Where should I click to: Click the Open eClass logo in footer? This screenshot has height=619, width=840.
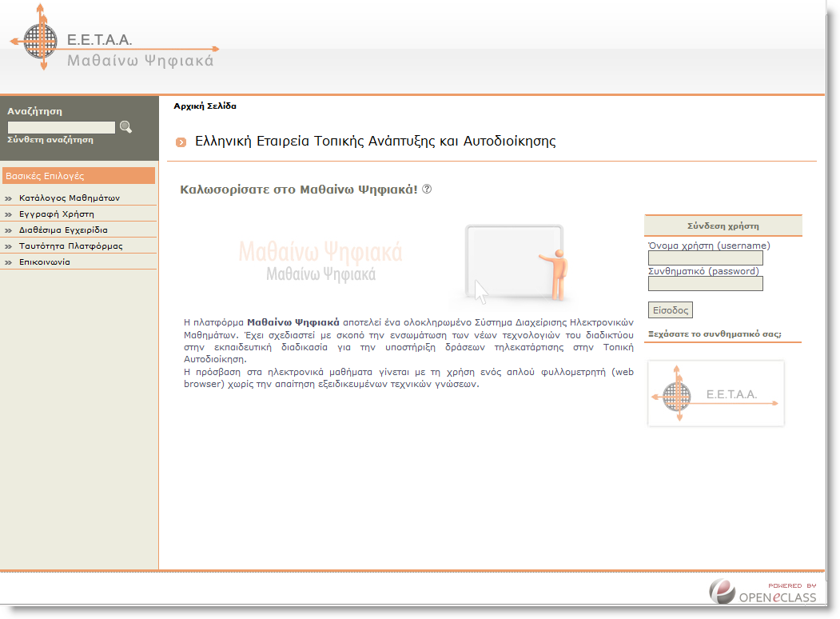tap(762, 592)
